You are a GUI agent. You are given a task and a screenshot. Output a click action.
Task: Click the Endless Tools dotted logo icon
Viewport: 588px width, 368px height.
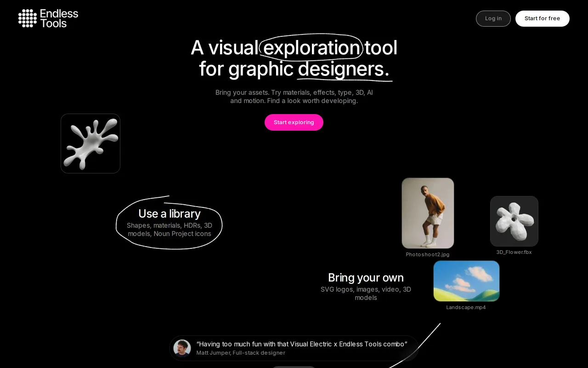pos(28,18)
